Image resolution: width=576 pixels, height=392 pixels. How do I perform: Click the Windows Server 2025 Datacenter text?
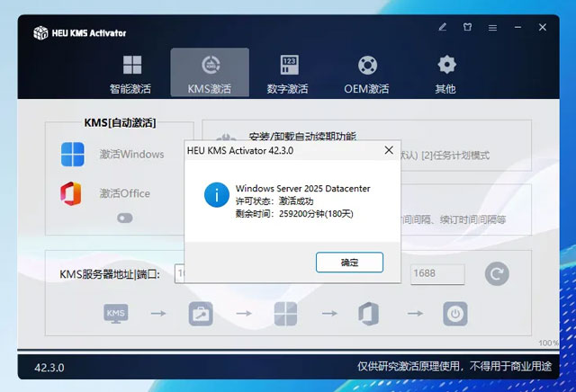click(x=302, y=188)
